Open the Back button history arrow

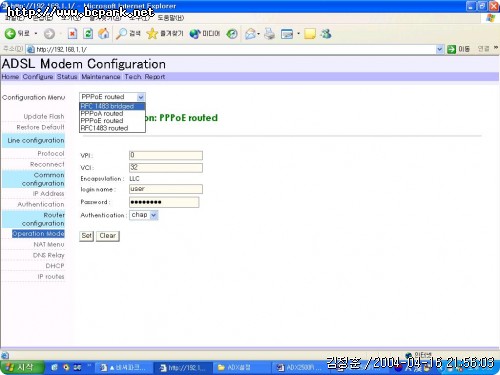36,34
